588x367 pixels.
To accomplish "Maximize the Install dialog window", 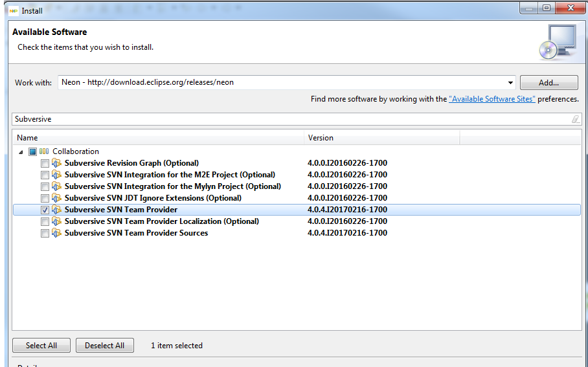I will click(x=547, y=8).
